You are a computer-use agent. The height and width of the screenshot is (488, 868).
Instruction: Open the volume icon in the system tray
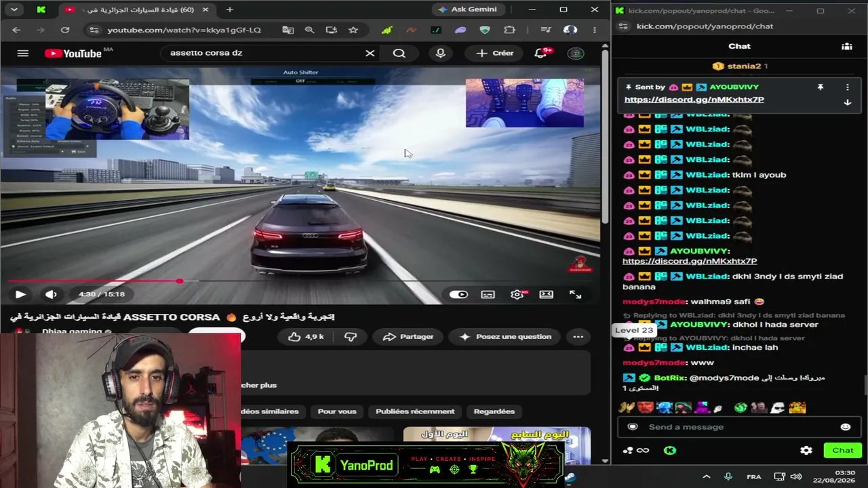click(795, 476)
